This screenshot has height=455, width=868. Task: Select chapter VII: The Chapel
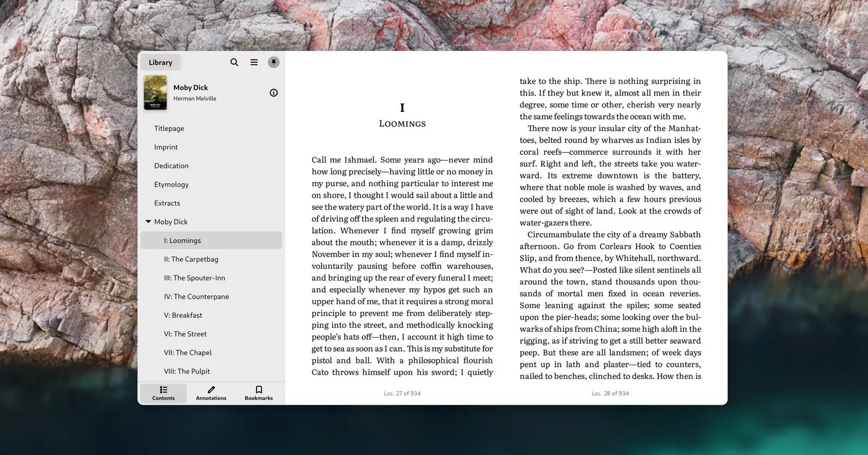pos(188,353)
